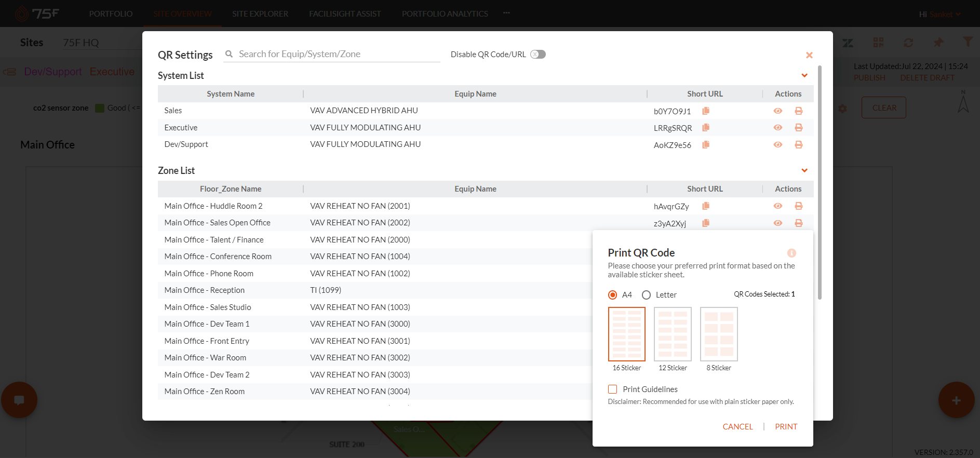Copy short URL LRRgSRQR for Executive
980x458 pixels.
click(706, 128)
